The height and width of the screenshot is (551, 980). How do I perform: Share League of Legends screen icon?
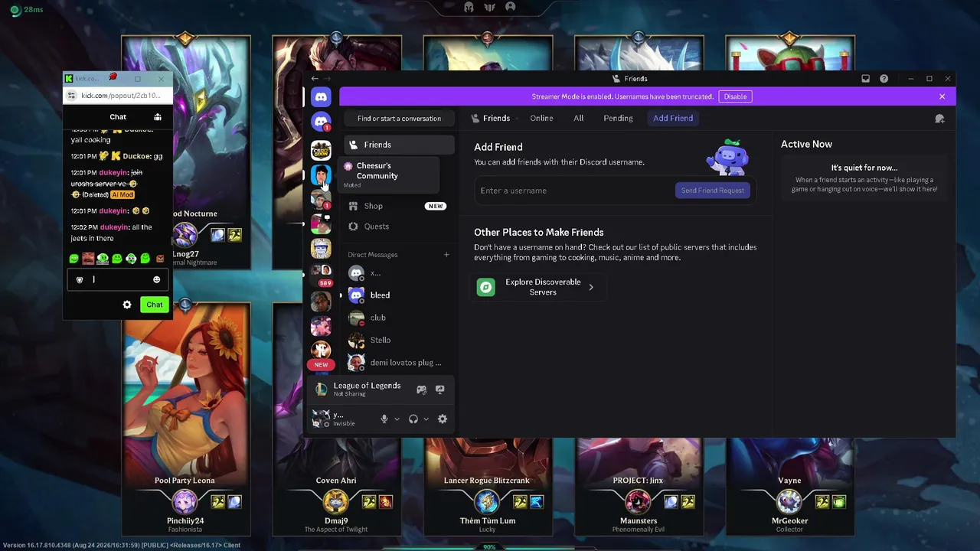tap(439, 390)
